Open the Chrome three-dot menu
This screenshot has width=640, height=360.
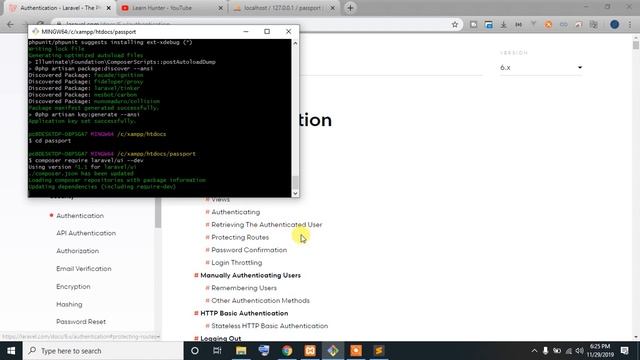tap(630, 24)
